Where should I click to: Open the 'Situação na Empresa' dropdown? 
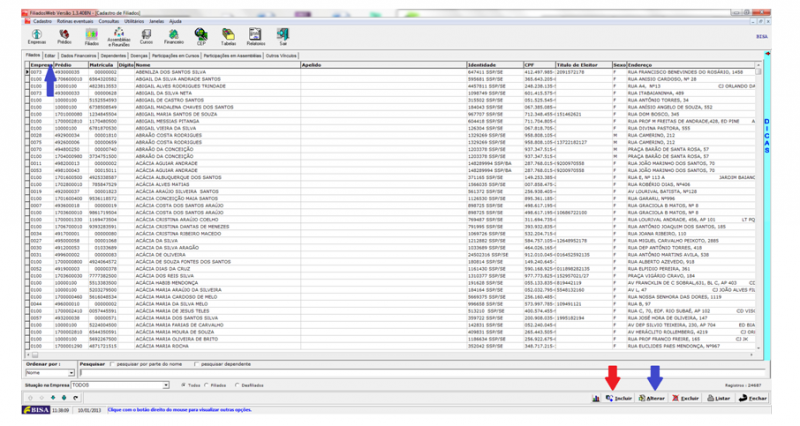(166, 385)
